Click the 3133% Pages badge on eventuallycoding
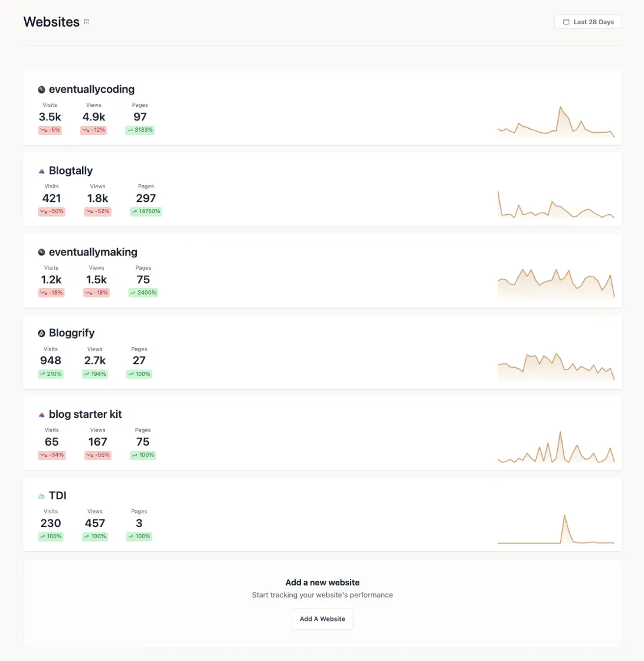The height and width of the screenshot is (661, 644). [139, 130]
